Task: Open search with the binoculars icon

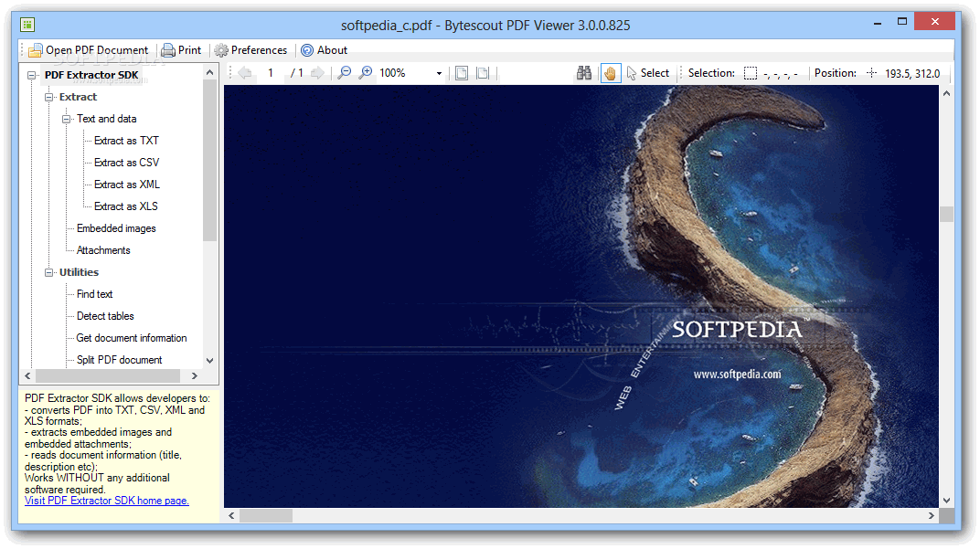Action: pyautogui.click(x=584, y=73)
